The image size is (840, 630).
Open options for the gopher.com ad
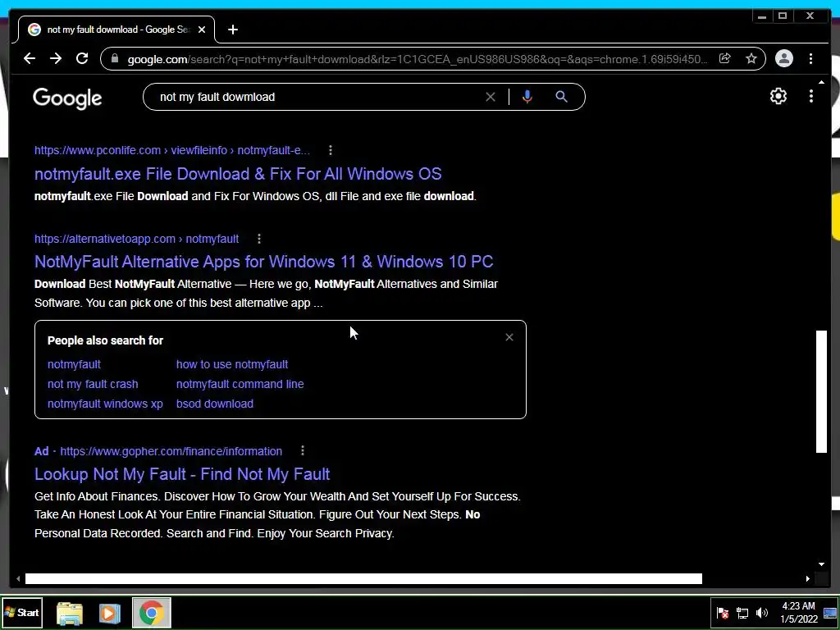[302, 451]
